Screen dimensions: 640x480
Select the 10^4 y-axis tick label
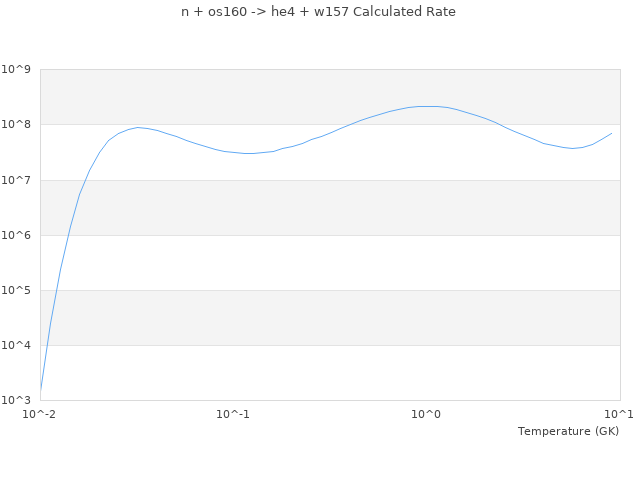tap(16, 346)
